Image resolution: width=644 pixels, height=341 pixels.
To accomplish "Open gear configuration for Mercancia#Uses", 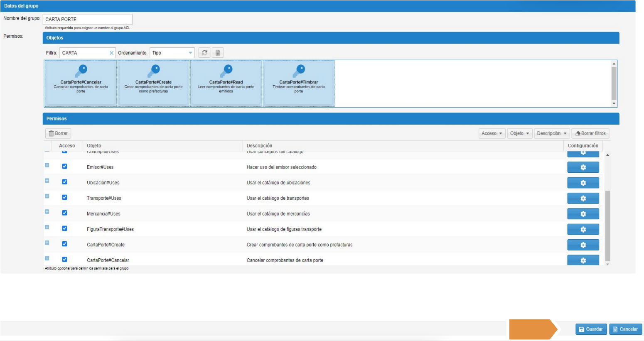I will (583, 214).
